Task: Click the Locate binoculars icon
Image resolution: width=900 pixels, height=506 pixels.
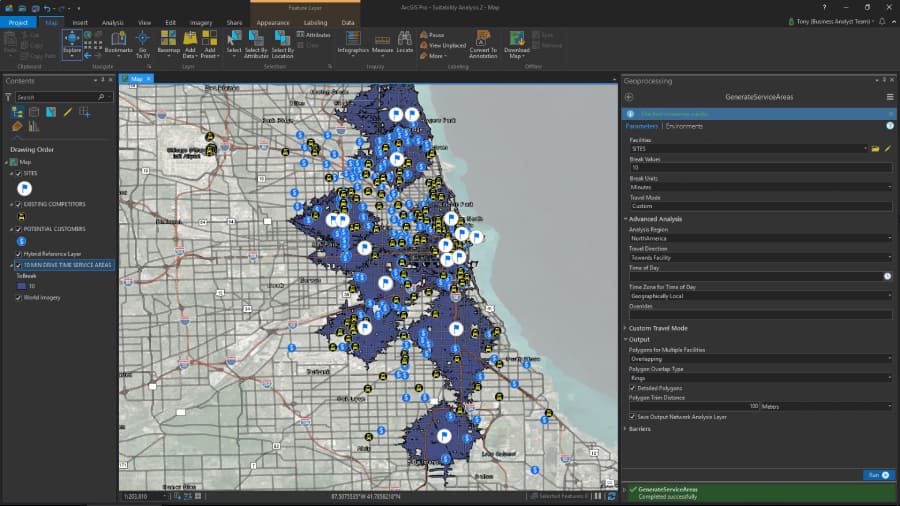Action: click(404, 38)
